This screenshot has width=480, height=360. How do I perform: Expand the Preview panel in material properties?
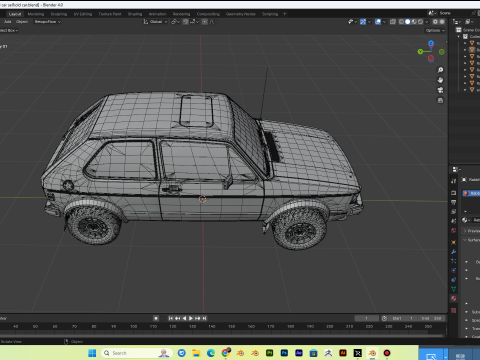465,231
